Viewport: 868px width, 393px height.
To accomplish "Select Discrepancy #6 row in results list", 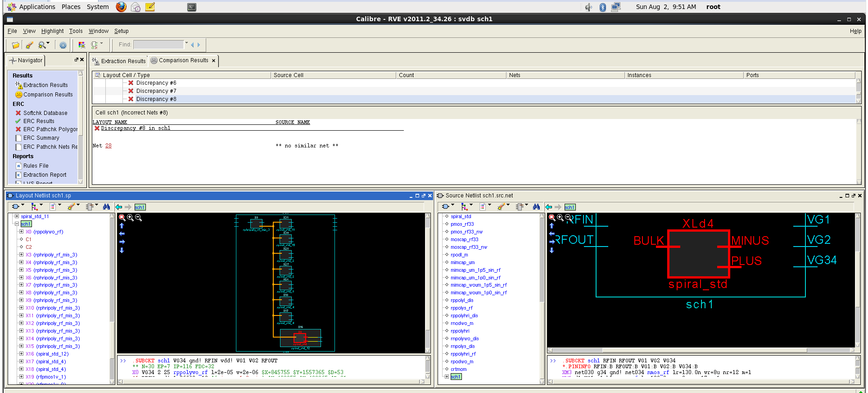I will 156,83.
